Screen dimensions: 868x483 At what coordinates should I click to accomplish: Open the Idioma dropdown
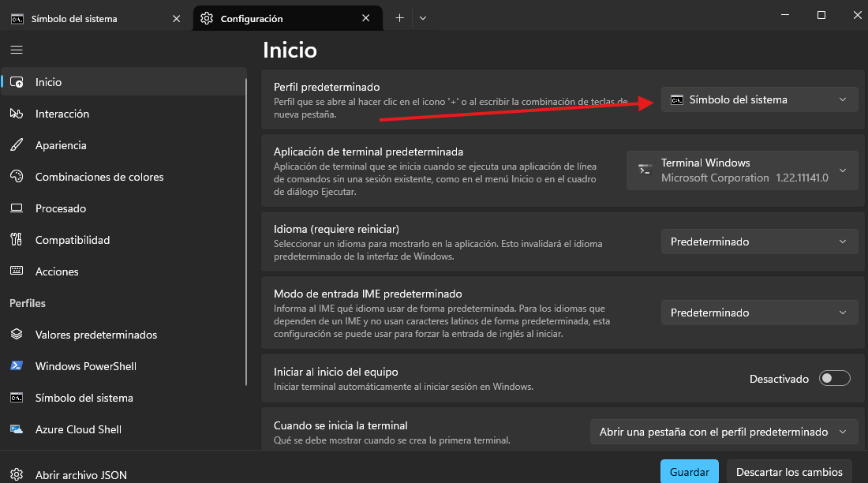click(x=759, y=241)
